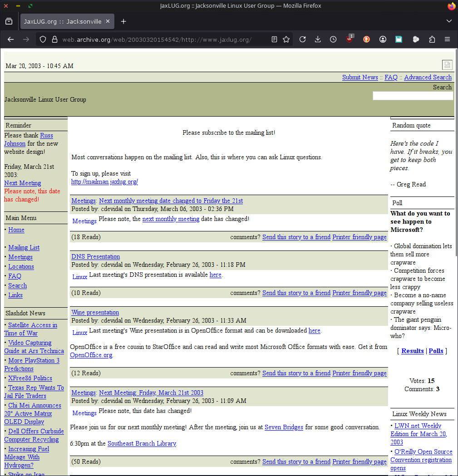Open the Meetings entry in Main Menu
The height and width of the screenshot is (476, 458).
[20, 257]
